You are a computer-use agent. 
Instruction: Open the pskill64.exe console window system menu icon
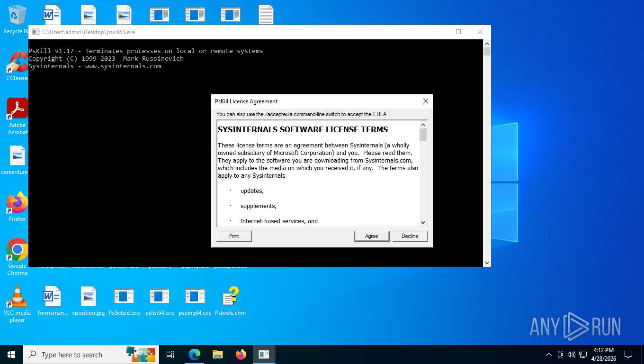coord(36,32)
